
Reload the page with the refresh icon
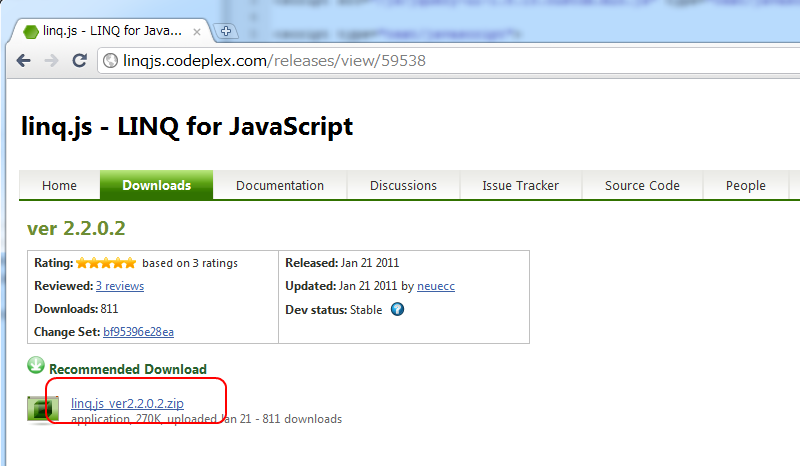click(80, 61)
